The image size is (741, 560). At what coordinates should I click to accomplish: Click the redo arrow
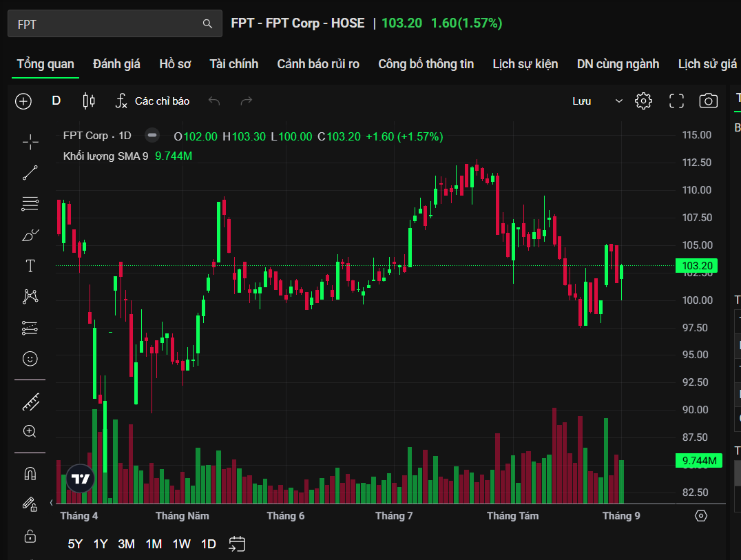click(x=247, y=101)
